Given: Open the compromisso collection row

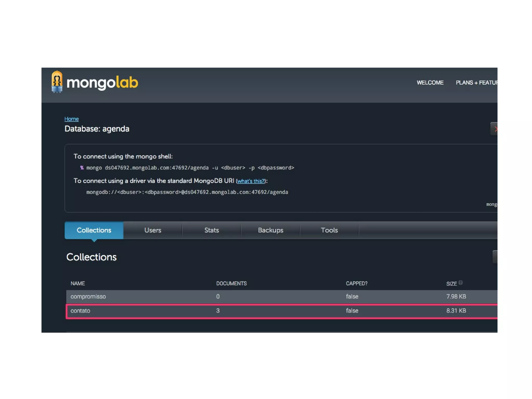Looking at the screenshot, I should pyautogui.click(x=88, y=296).
